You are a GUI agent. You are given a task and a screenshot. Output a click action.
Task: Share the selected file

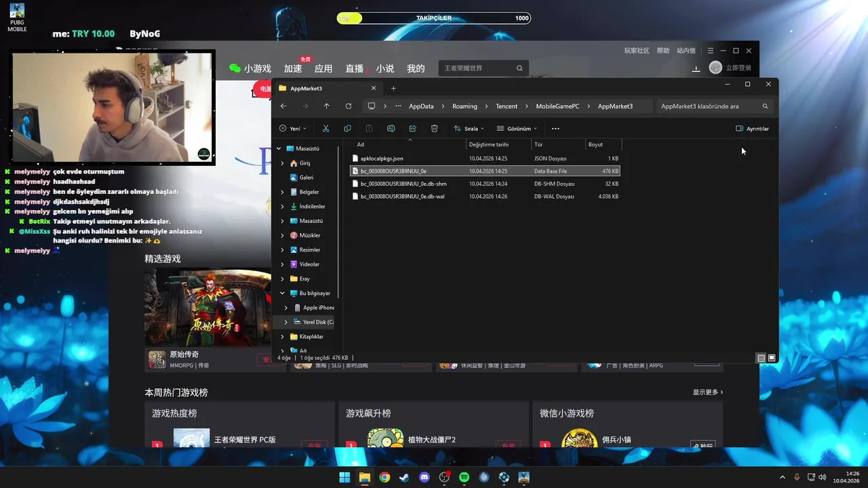click(412, 129)
